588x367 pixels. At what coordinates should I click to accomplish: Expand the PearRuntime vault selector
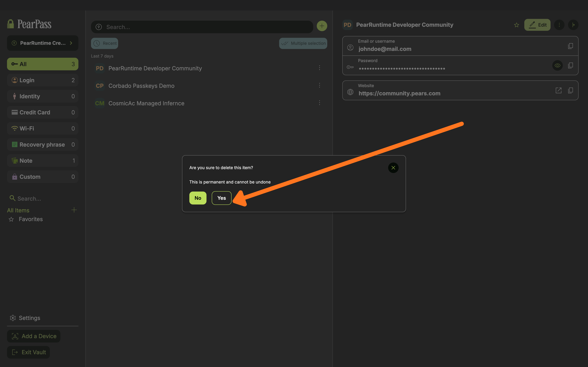coord(43,43)
